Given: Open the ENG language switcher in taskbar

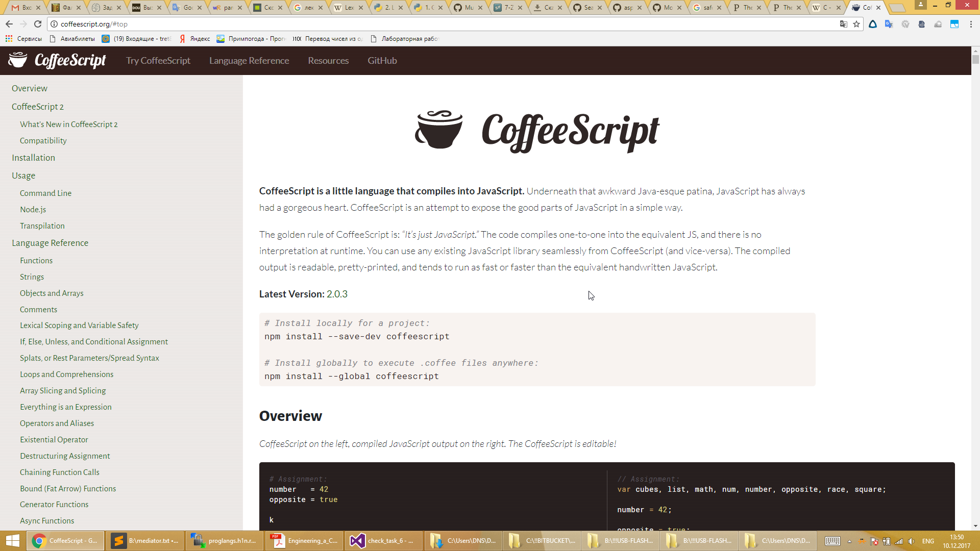Looking at the screenshot, I should tap(928, 541).
